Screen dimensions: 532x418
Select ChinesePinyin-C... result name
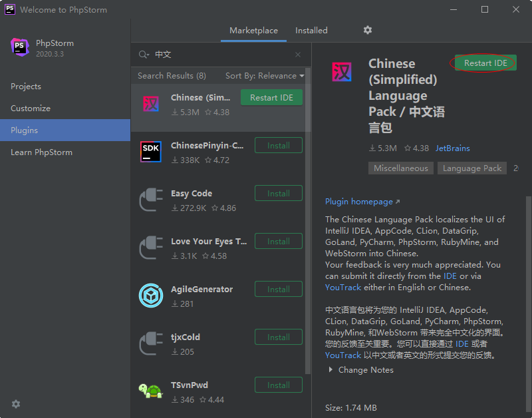[207, 145]
